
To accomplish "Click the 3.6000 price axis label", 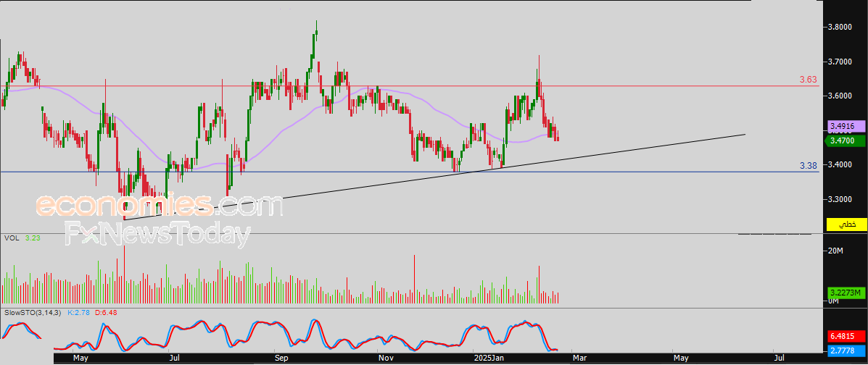I will tap(839, 96).
